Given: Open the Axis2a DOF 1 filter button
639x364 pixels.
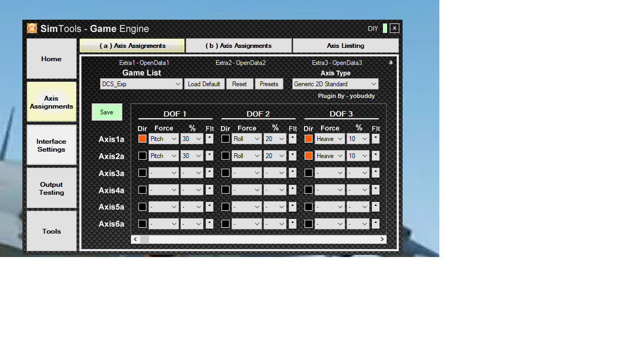Looking at the screenshot, I should (x=209, y=156).
